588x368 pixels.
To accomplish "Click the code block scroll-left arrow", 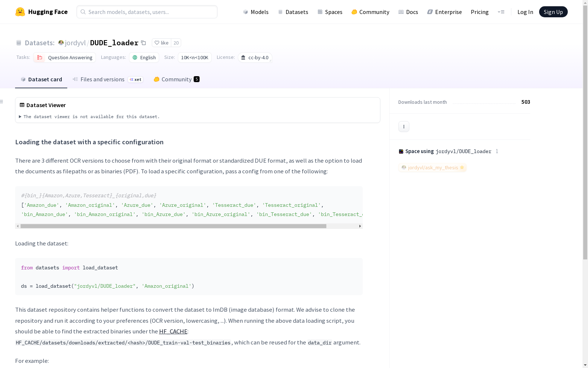I will pos(18,226).
